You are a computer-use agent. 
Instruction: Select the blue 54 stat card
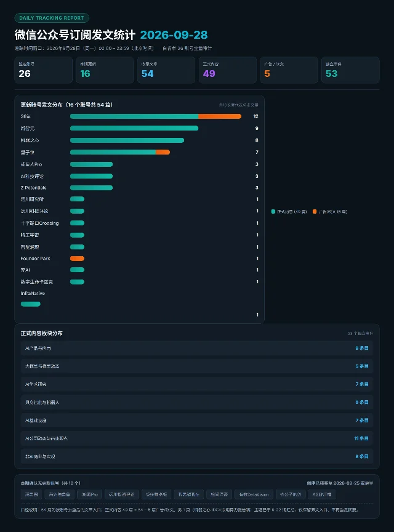[x=166, y=70]
